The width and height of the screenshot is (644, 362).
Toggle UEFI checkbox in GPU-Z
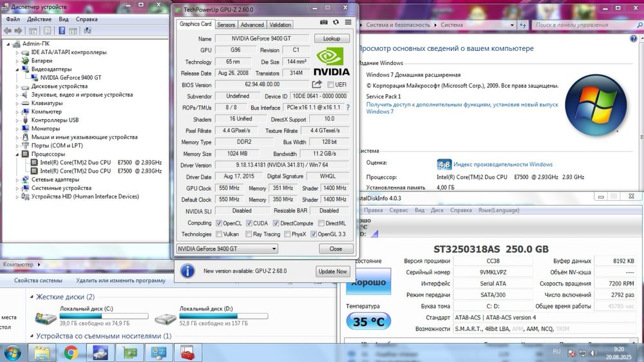(x=330, y=84)
